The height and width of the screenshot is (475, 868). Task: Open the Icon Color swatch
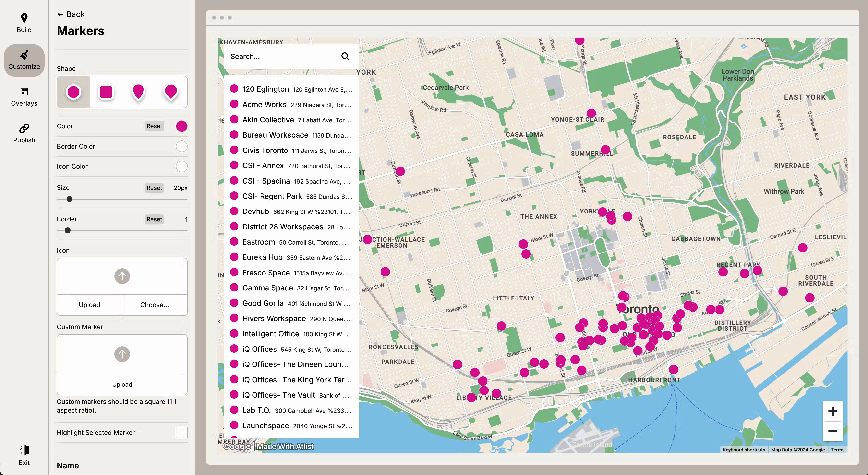pos(182,166)
